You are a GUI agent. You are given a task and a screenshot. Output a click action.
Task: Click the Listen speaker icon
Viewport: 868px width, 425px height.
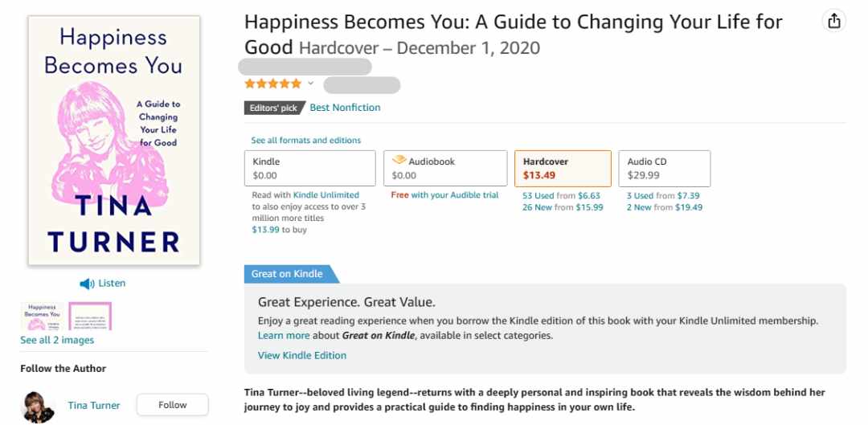[87, 284]
